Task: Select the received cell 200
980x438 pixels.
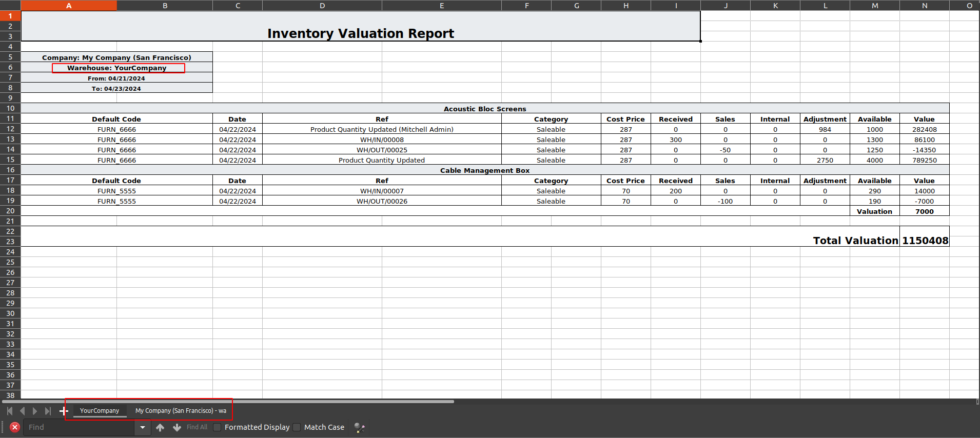Action: tap(676, 191)
